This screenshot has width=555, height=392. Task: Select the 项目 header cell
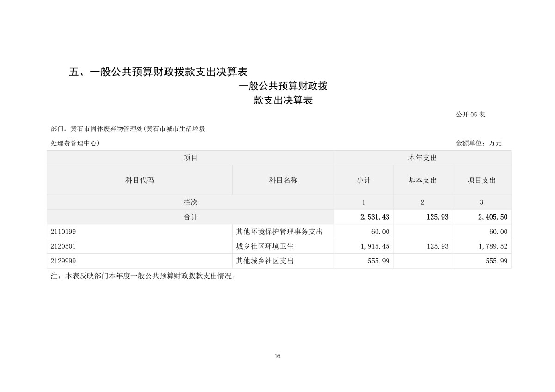click(190, 158)
